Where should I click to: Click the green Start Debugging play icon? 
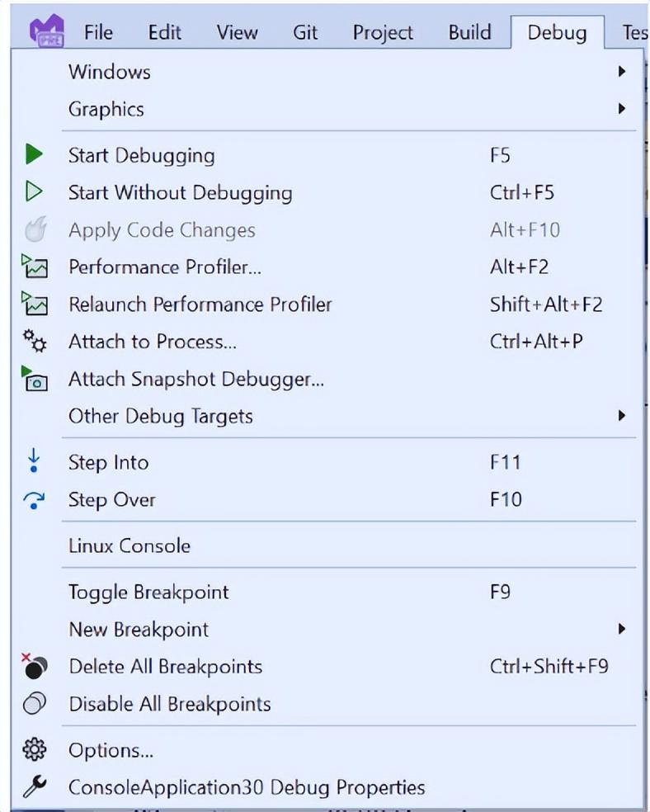tap(34, 154)
